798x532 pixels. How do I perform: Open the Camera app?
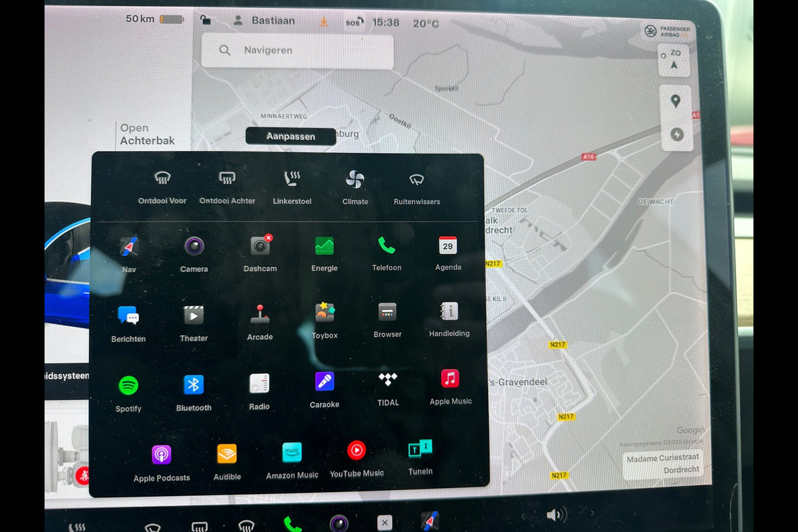click(194, 253)
